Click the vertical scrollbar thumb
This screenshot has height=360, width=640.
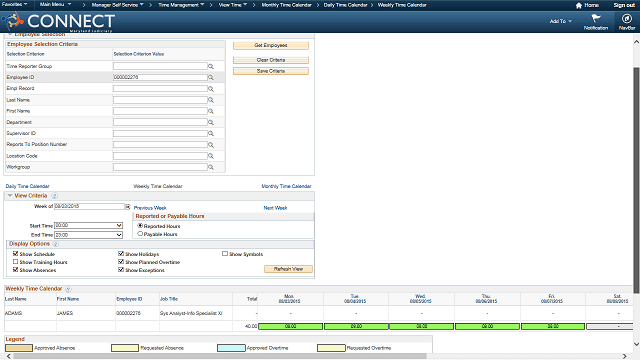point(636,180)
